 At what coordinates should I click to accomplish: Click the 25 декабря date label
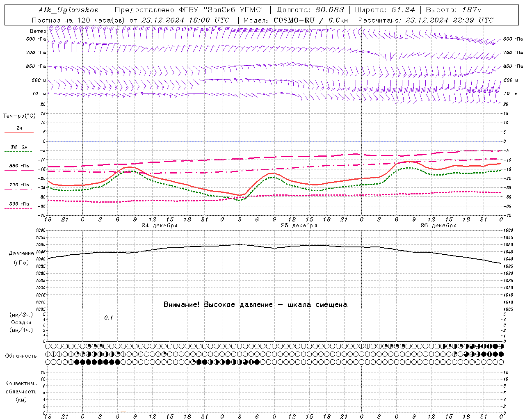coord(299,226)
